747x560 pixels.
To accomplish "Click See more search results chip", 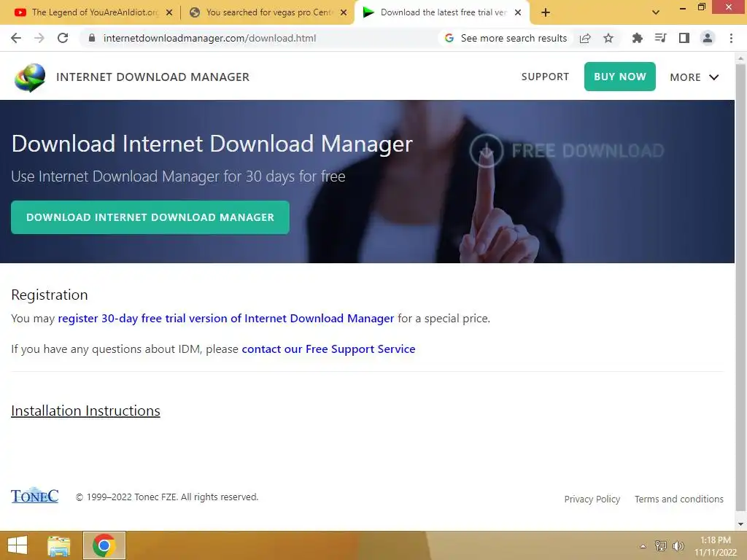I will coord(506,38).
